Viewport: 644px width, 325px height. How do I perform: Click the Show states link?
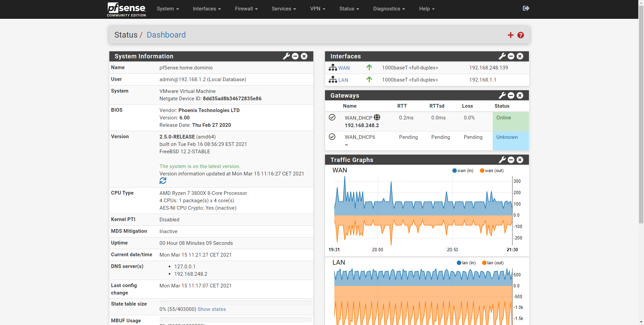(x=212, y=309)
